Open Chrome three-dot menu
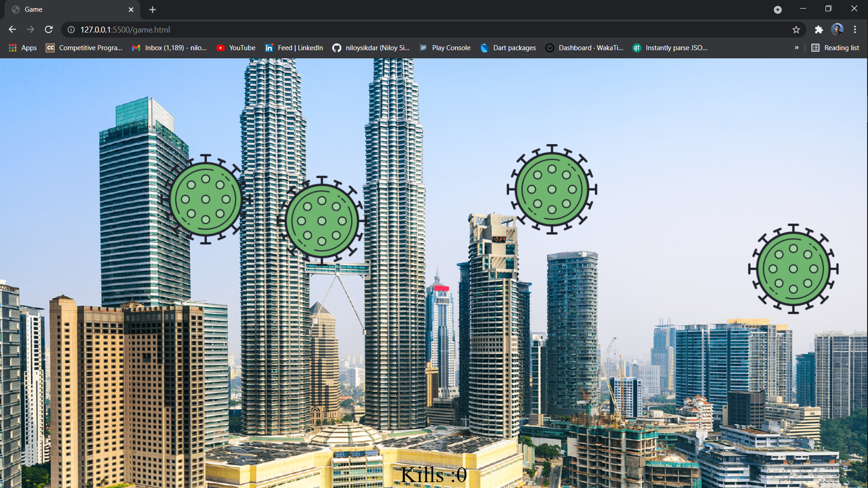868x488 pixels. pyautogui.click(x=855, y=30)
